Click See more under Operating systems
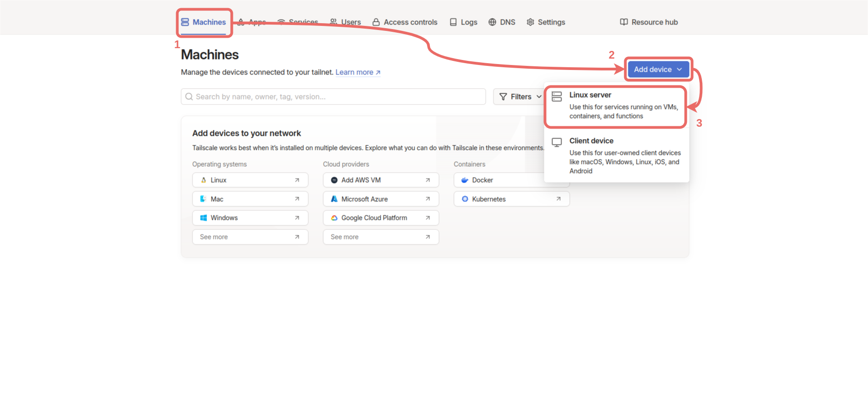Image resolution: width=868 pixels, height=403 pixels. (250, 237)
